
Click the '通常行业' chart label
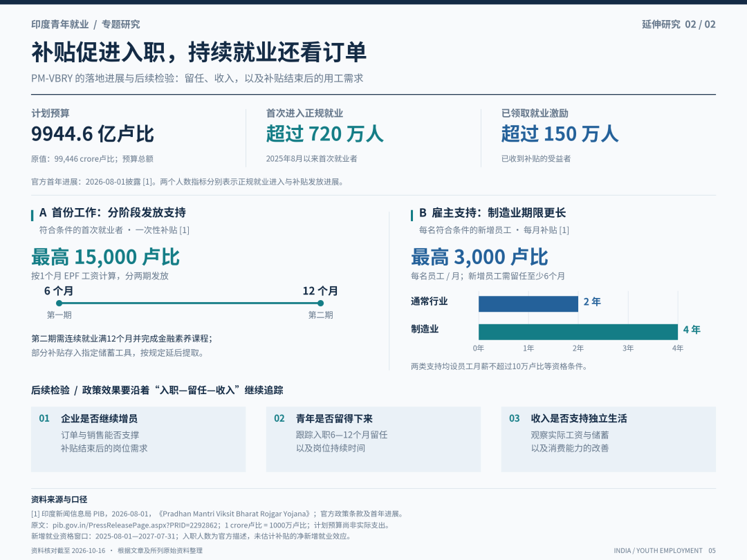coord(430,301)
